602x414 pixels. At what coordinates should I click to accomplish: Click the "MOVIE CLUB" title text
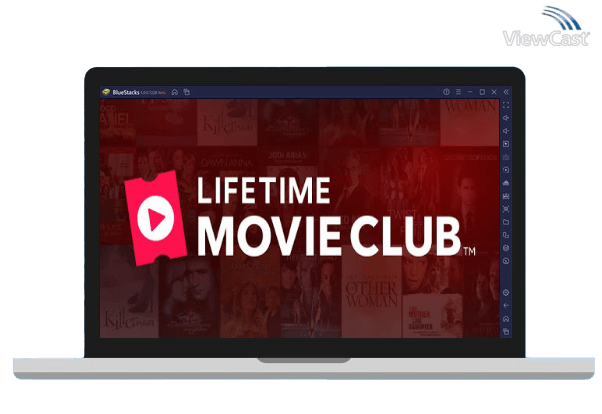pyautogui.click(x=329, y=236)
